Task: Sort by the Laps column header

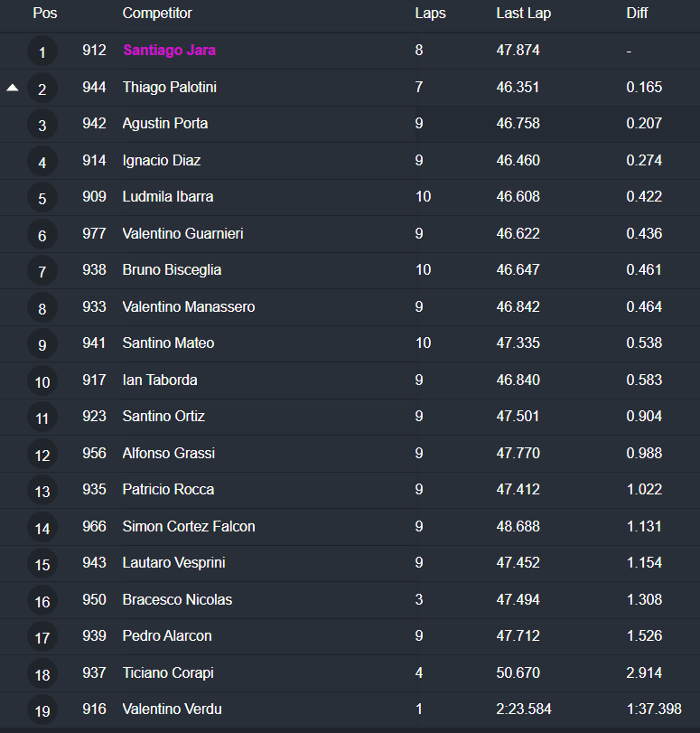Action: click(430, 14)
